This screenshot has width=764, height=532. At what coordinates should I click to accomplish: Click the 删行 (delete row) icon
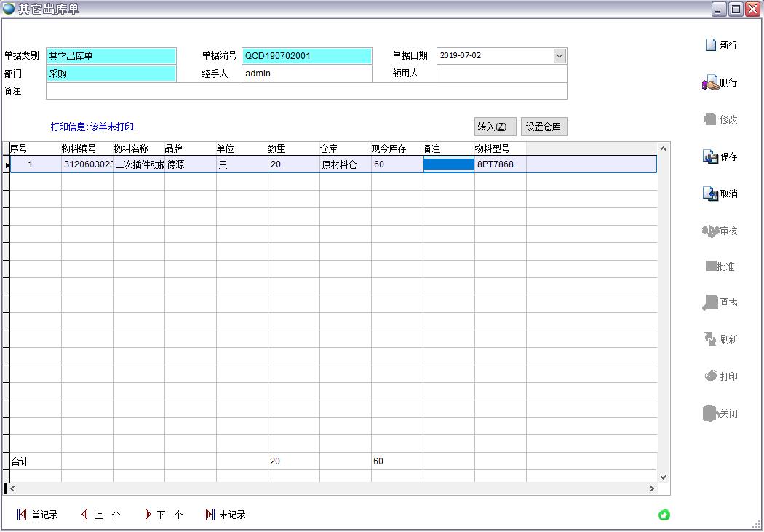coord(710,83)
